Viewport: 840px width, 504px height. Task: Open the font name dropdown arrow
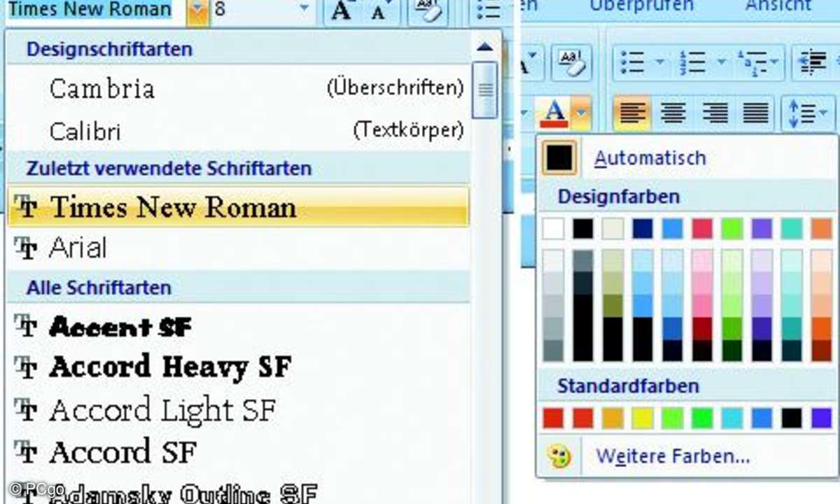(x=199, y=10)
